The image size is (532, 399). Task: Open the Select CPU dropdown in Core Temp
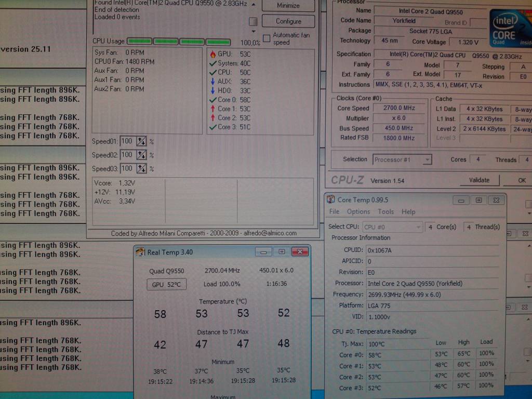coord(392,227)
